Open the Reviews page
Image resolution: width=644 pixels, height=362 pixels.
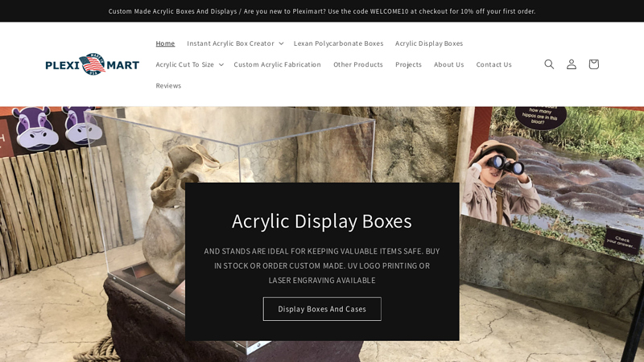168,85
